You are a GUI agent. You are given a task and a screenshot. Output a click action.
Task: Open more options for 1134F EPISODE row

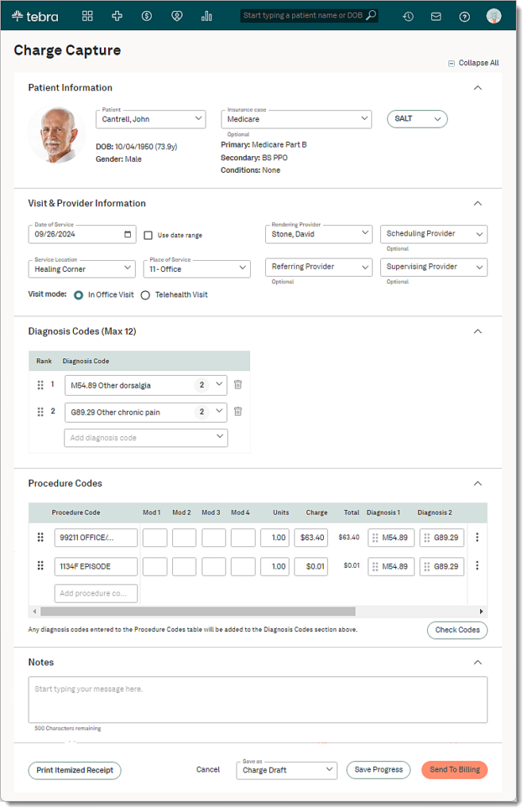click(x=477, y=565)
